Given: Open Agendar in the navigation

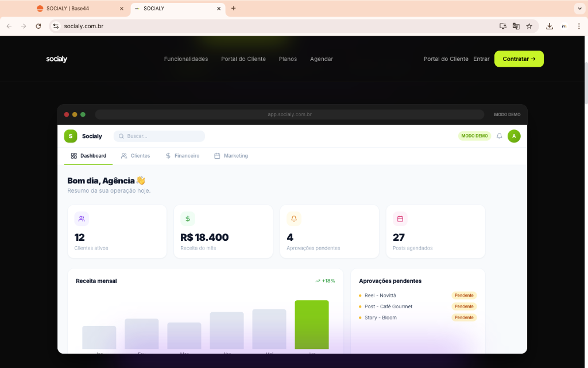Looking at the screenshot, I should click(322, 59).
